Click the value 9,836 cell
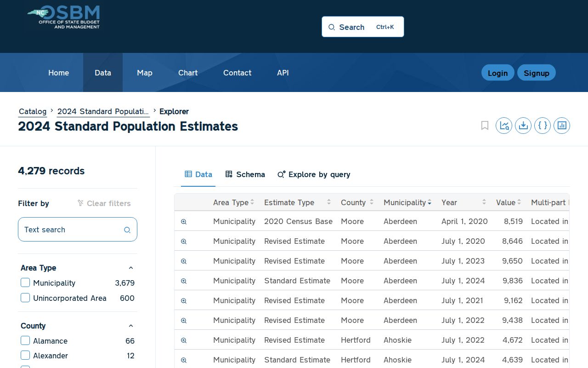 coord(513,281)
